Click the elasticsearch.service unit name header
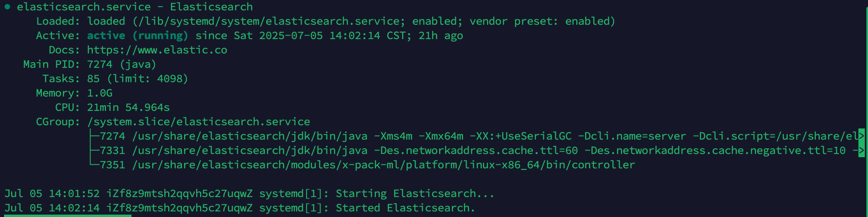The width and height of the screenshot is (868, 217). [x=84, y=7]
